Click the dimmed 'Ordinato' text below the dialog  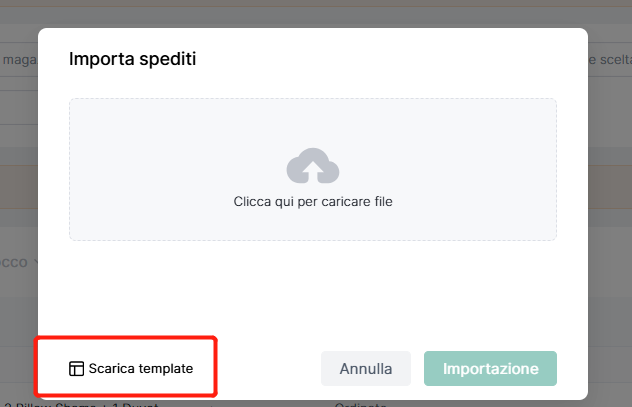click(361, 404)
